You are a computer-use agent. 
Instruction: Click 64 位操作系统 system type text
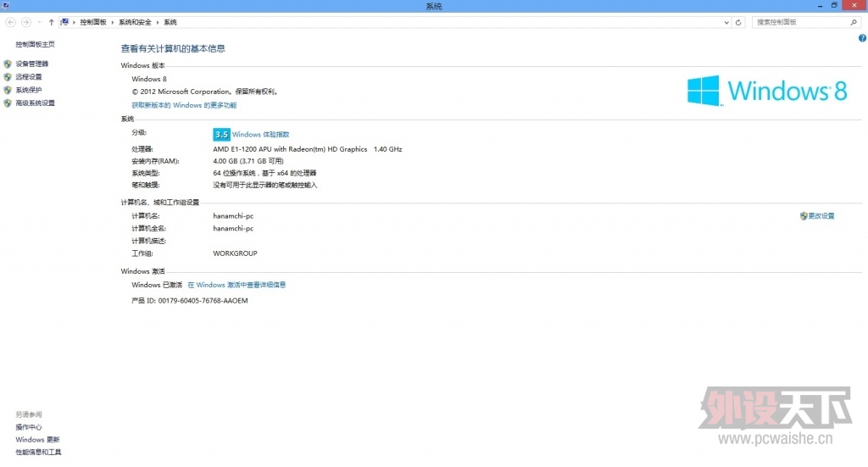click(x=264, y=173)
